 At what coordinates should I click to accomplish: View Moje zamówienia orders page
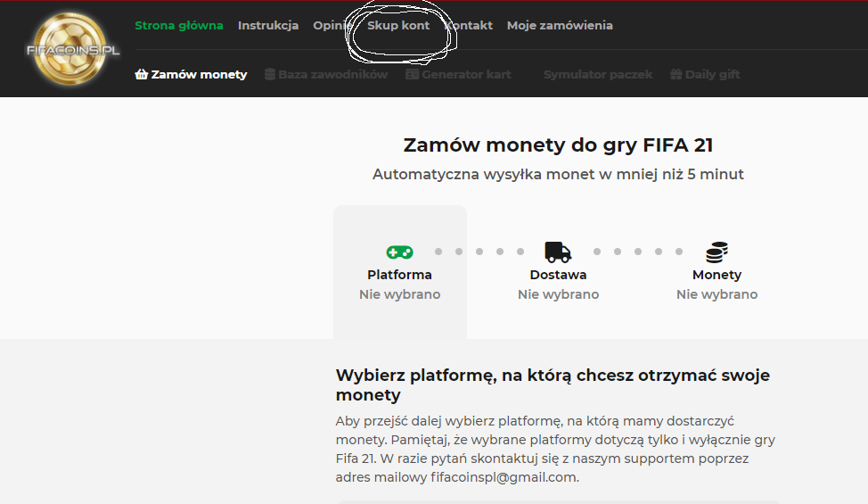(560, 26)
